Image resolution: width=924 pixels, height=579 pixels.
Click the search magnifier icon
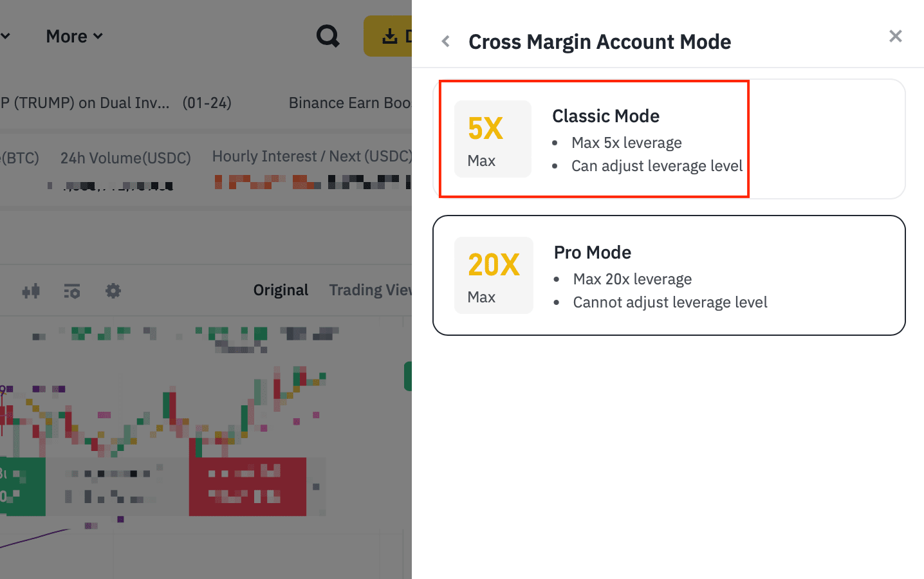(328, 36)
